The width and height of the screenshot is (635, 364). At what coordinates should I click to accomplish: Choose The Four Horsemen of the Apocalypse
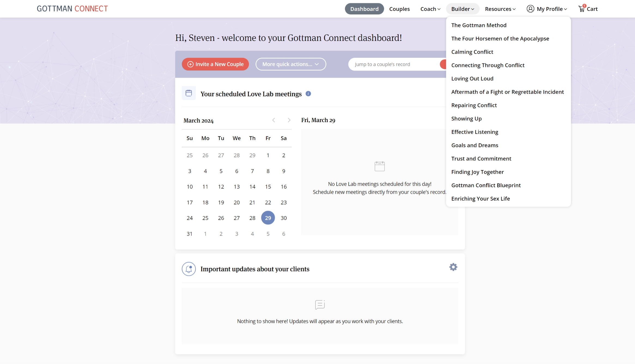(500, 39)
